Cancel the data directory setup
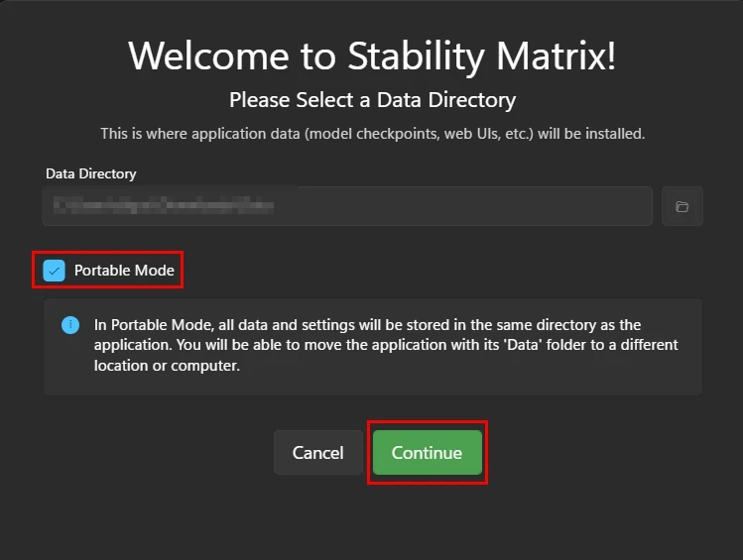Image resolution: width=743 pixels, height=560 pixels. [x=318, y=453]
